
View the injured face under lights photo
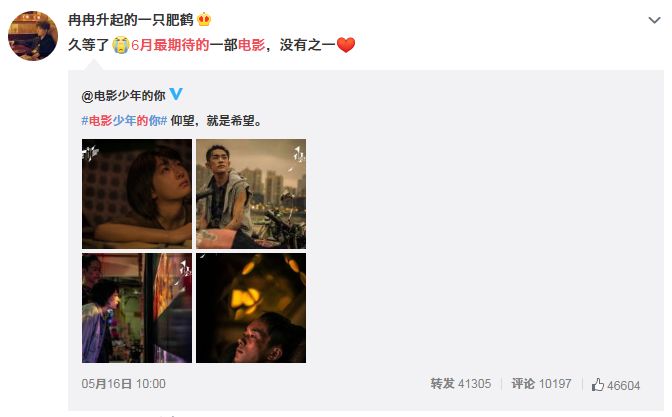point(251,308)
